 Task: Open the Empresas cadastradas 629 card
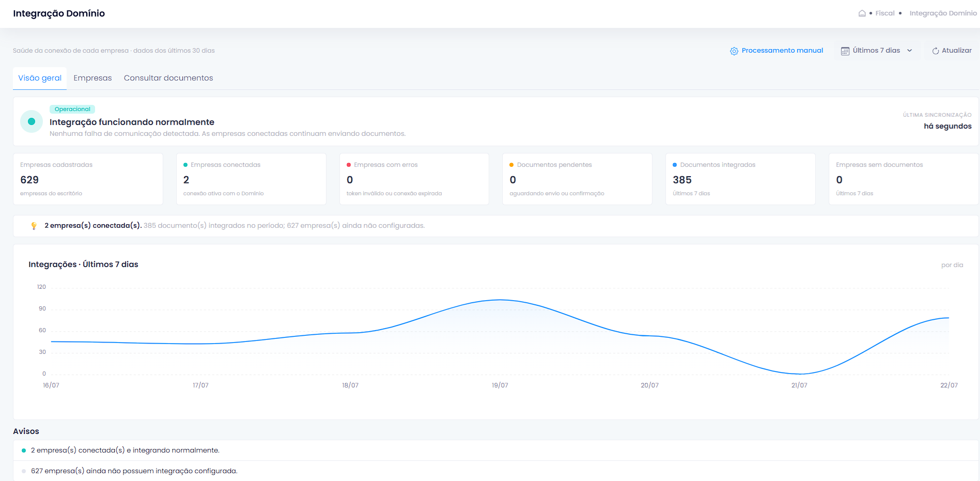click(88, 179)
